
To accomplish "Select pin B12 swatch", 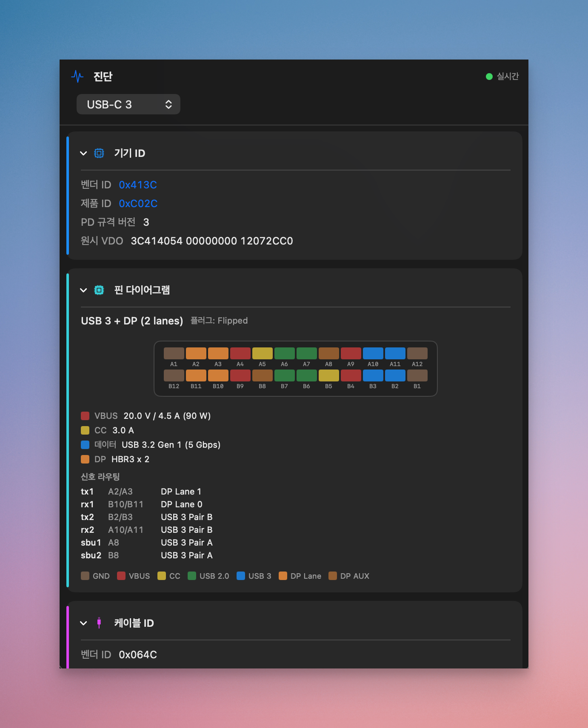I will tap(174, 375).
